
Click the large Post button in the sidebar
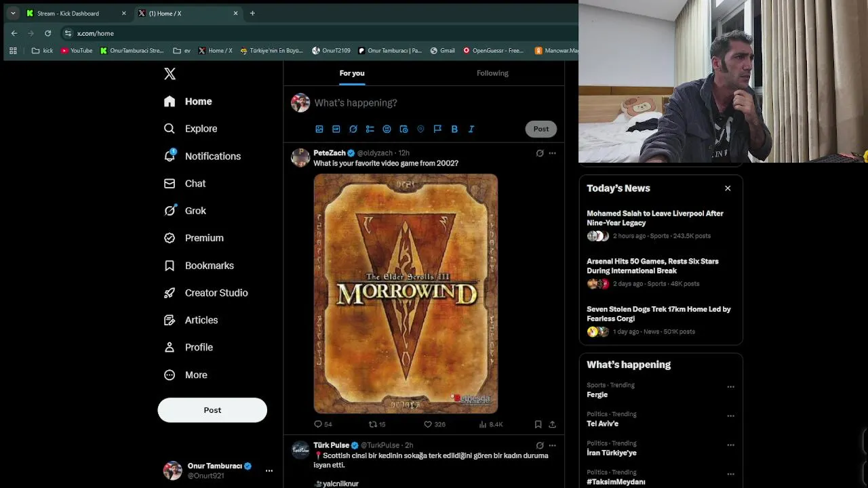click(x=212, y=410)
